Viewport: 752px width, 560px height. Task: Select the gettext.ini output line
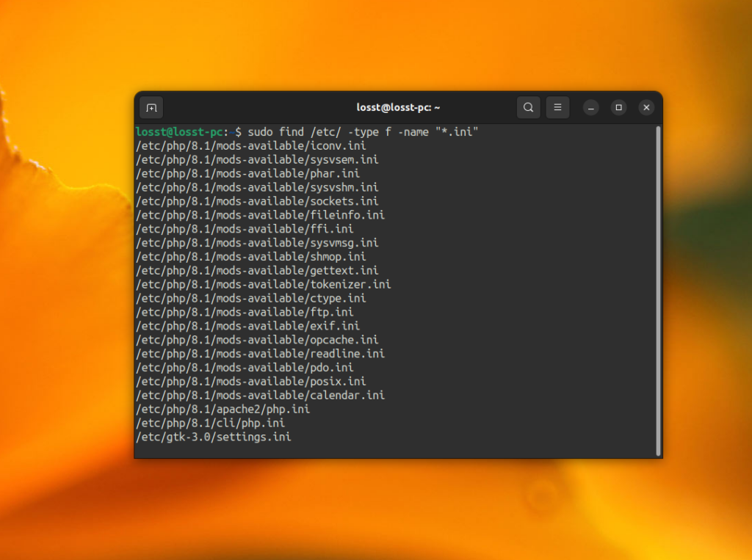click(256, 270)
